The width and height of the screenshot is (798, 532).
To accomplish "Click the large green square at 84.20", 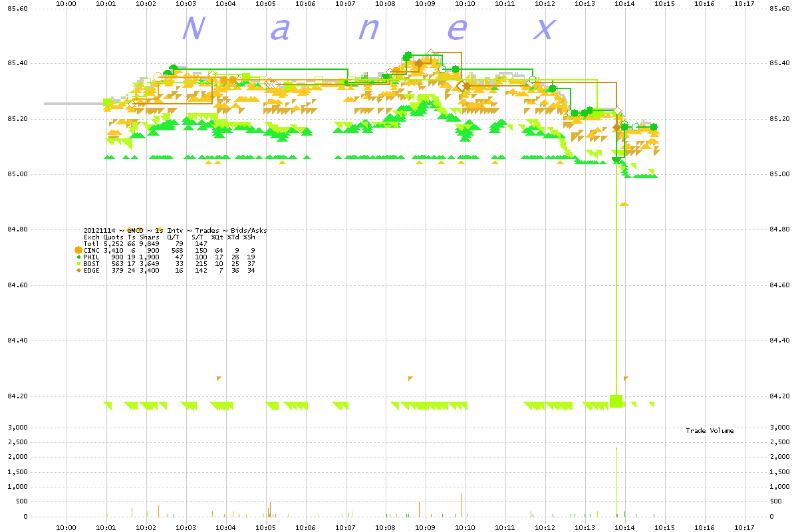I will (x=616, y=400).
